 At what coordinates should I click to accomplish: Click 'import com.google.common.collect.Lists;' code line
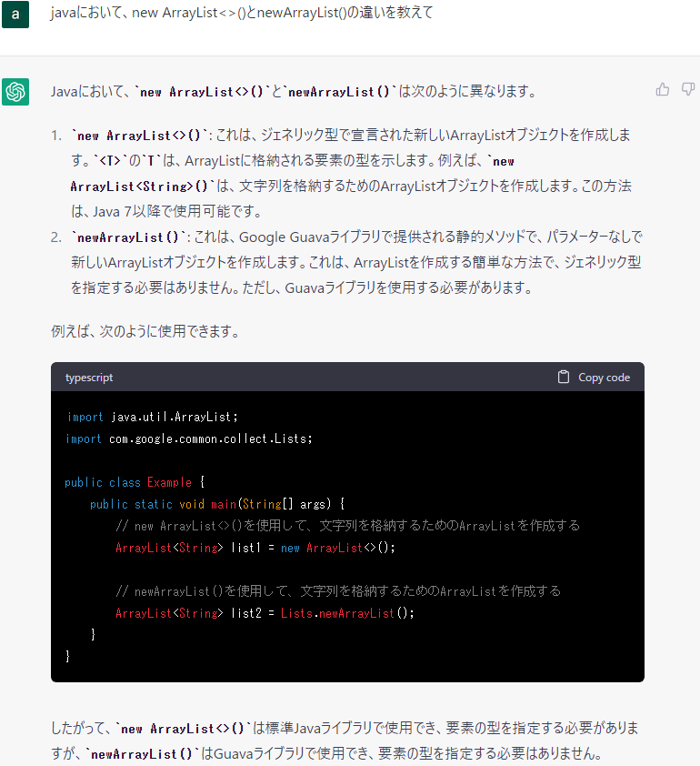(x=189, y=438)
